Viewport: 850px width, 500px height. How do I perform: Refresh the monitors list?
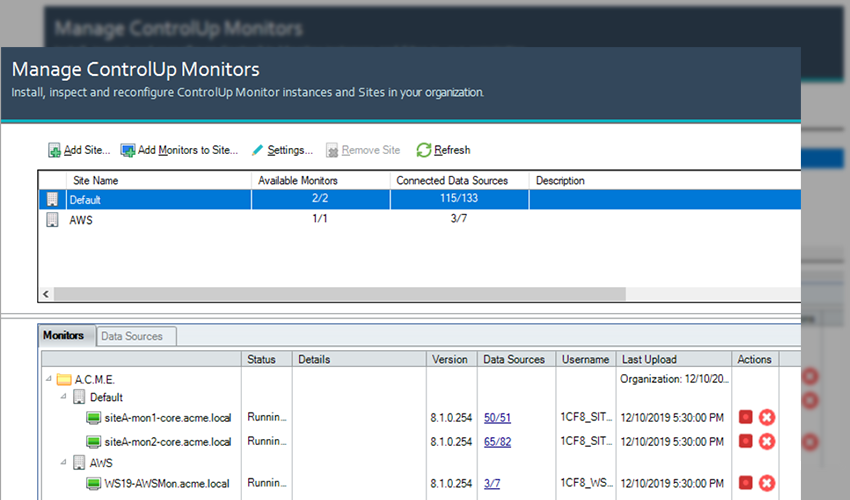[x=443, y=150]
